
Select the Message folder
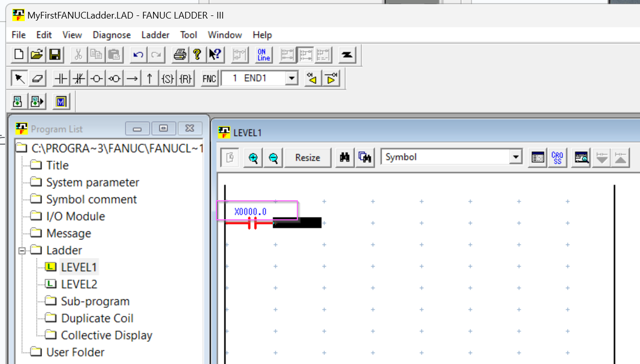[x=69, y=233]
